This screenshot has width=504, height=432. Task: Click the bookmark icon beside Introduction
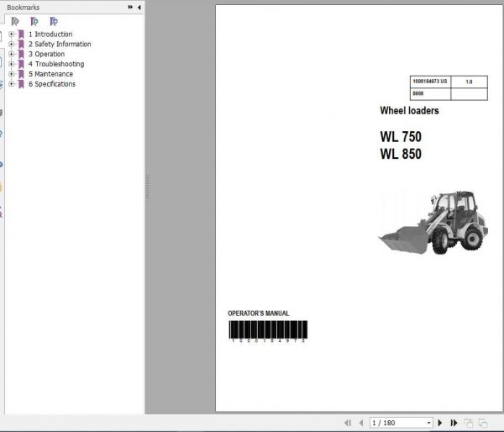coord(21,34)
